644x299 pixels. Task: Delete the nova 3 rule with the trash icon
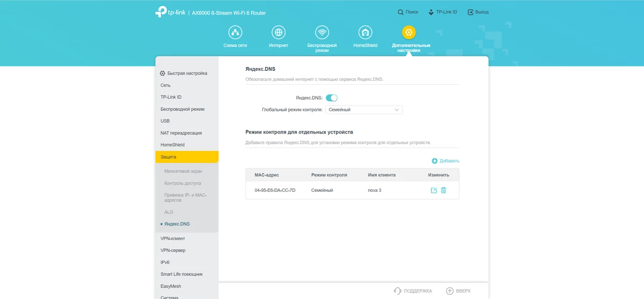click(443, 190)
